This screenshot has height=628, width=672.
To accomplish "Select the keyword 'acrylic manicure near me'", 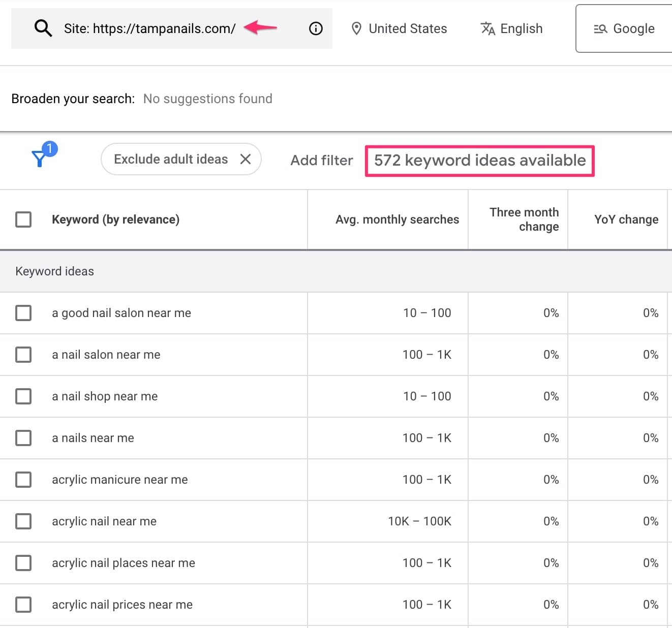I will pyautogui.click(x=23, y=479).
